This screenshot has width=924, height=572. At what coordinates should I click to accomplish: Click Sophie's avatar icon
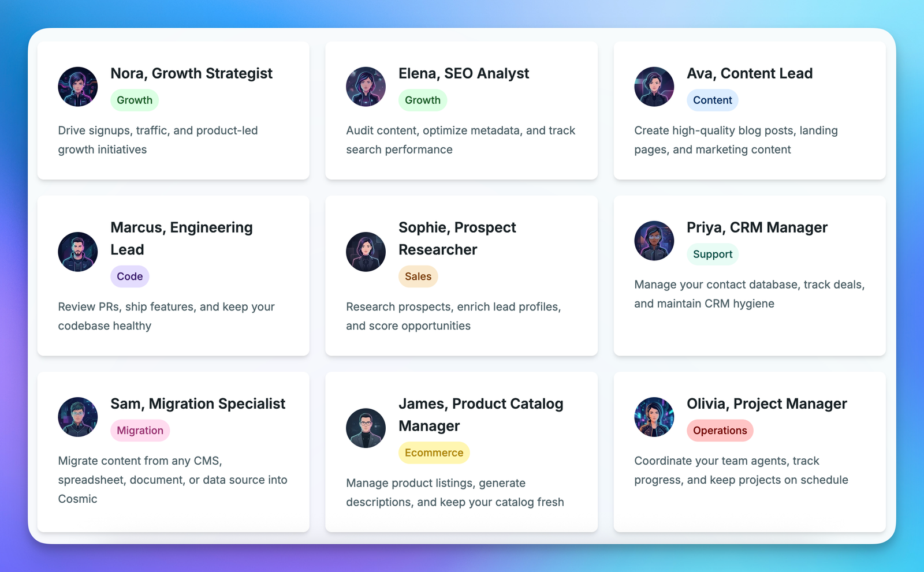(366, 252)
